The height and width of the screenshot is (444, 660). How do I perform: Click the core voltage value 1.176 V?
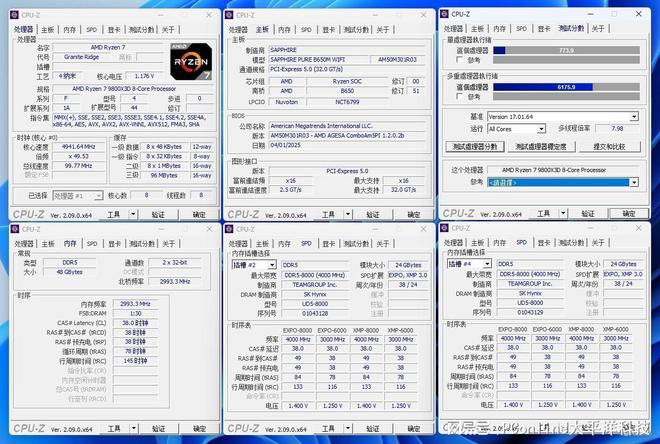pyautogui.click(x=144, y=76)
